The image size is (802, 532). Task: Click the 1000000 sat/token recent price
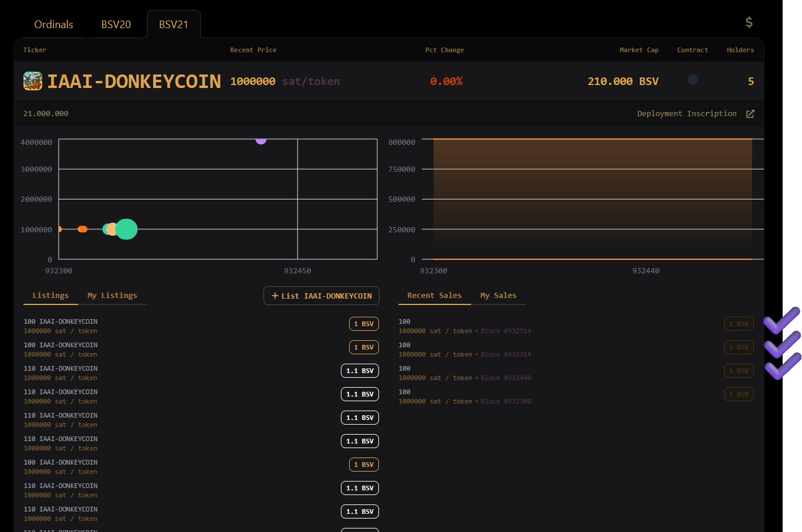(285, 82)
